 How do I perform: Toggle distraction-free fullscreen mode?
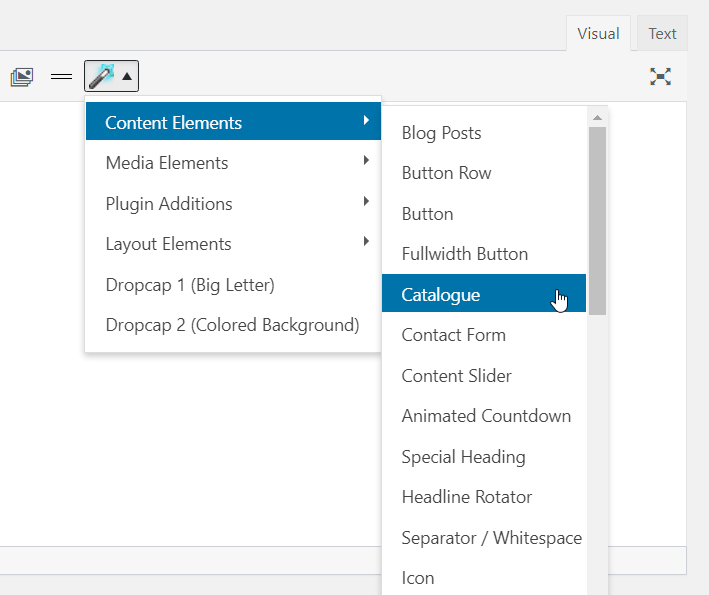coord(660,76)
